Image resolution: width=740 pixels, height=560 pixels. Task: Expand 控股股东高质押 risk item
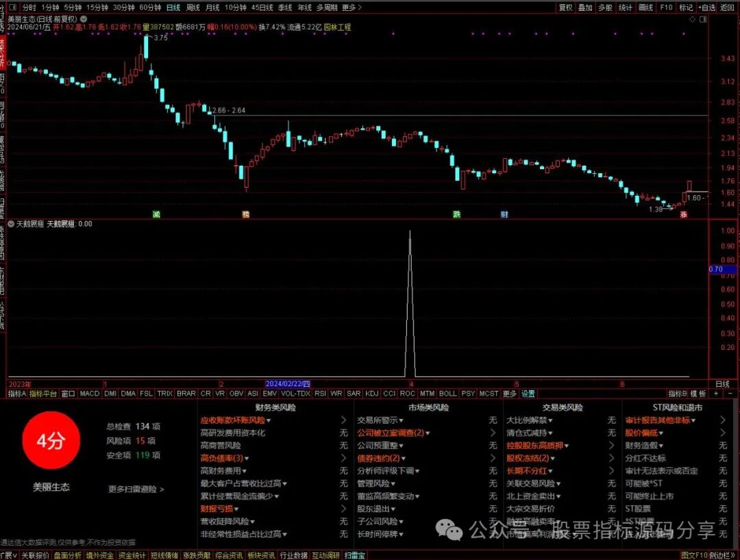(x=537, y=446)
